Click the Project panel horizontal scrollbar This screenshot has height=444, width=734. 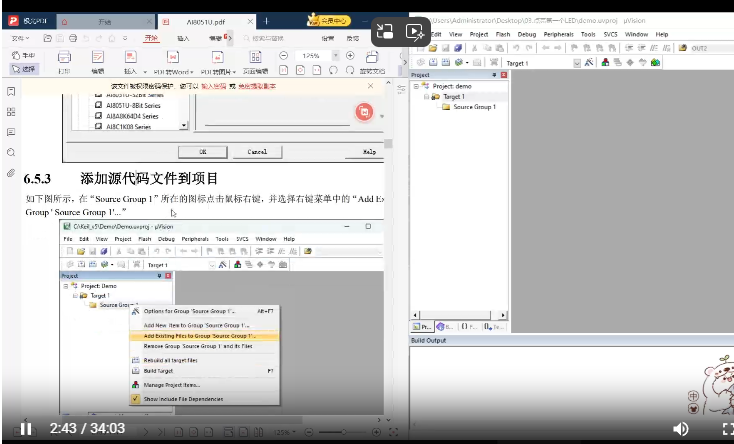click(459, 315)
